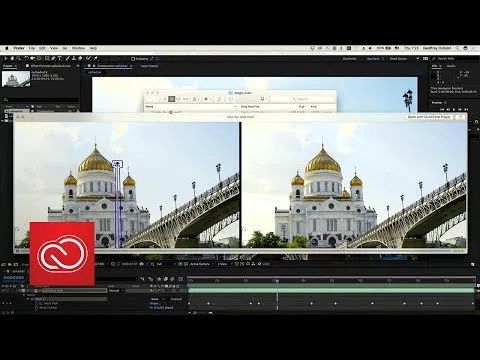Image resolution: width=480 pixels, height=360 pixels.
Task: Step forward one frame in Preview panel
Action: pyautogui.click(x=460, y=109)
